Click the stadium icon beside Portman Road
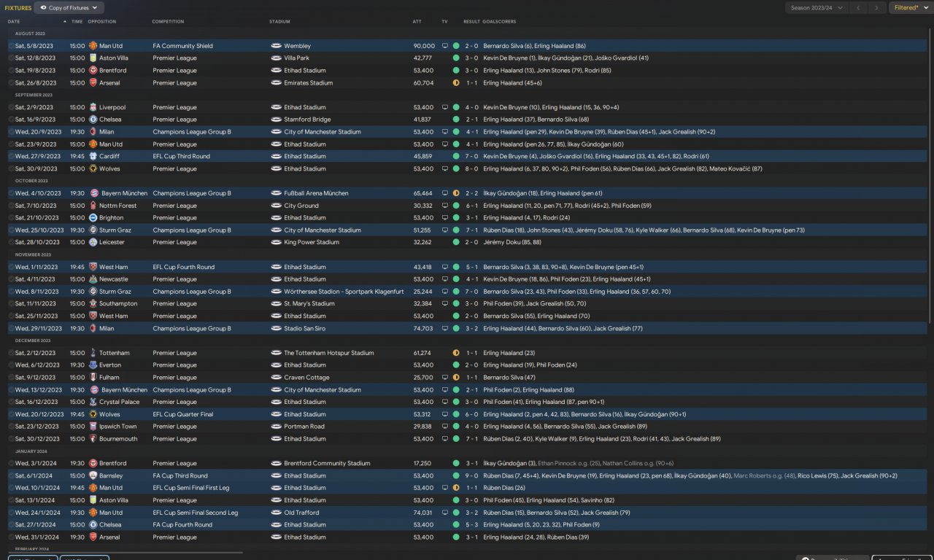The height and width of the screenshot is (560, 934). point(276,427)
